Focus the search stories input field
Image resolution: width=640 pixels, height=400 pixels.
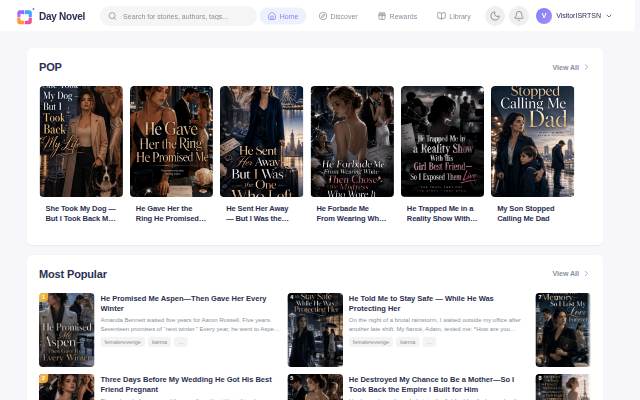[178, 16]
